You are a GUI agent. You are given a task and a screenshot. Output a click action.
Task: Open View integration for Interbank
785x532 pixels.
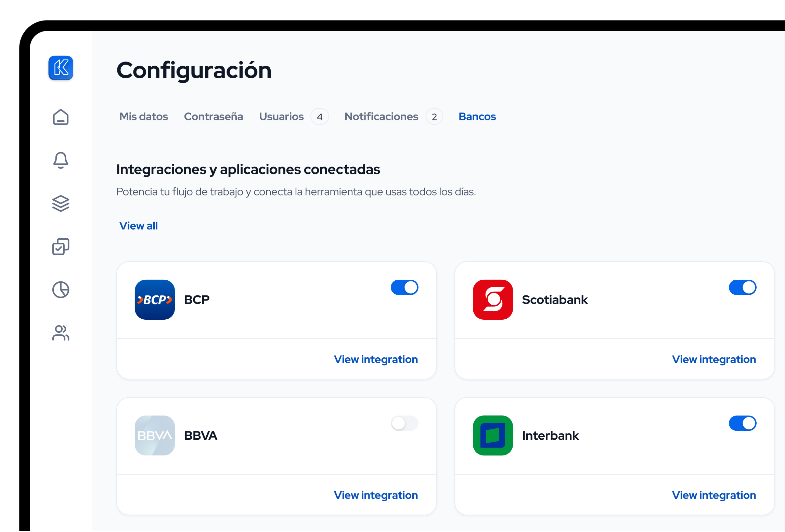pyautogui.click(x=714, y=495)
